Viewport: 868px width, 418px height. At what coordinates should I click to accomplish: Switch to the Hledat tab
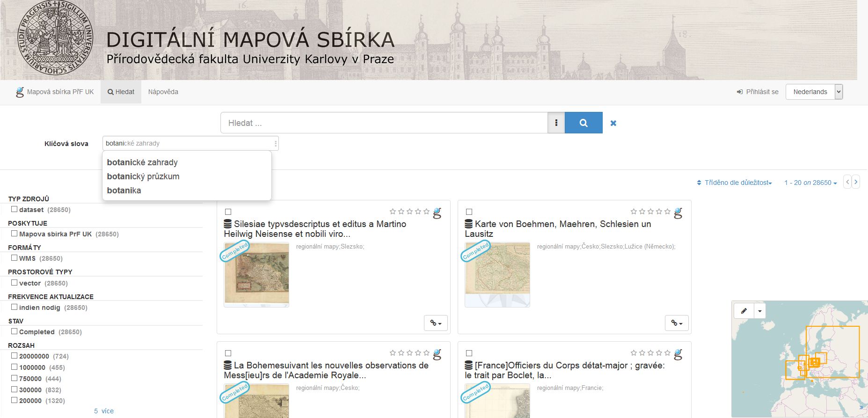click(121, 92)
